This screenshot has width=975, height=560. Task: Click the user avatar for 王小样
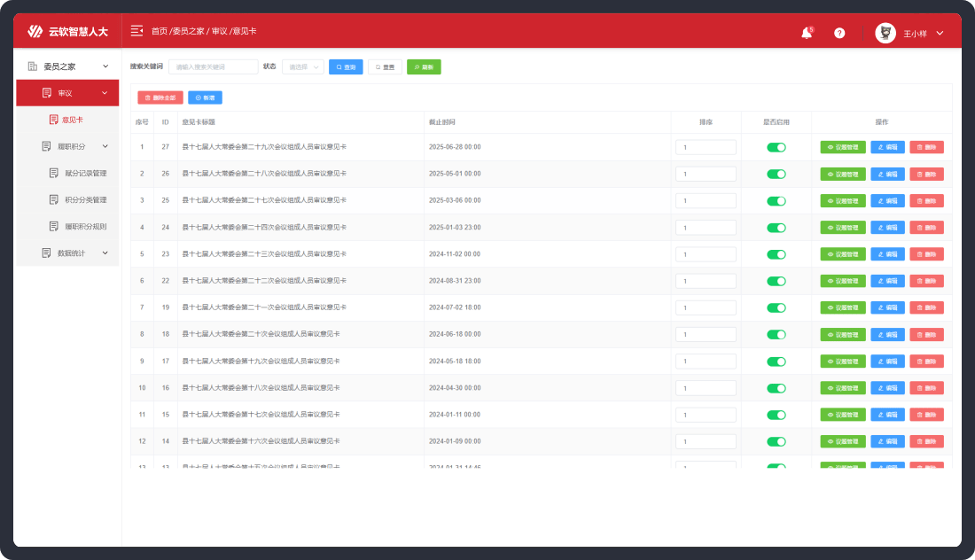(x=885, y=33)
